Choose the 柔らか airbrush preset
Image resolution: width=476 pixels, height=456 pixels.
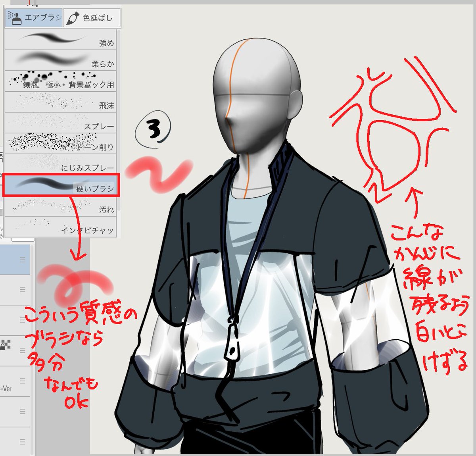60,60
